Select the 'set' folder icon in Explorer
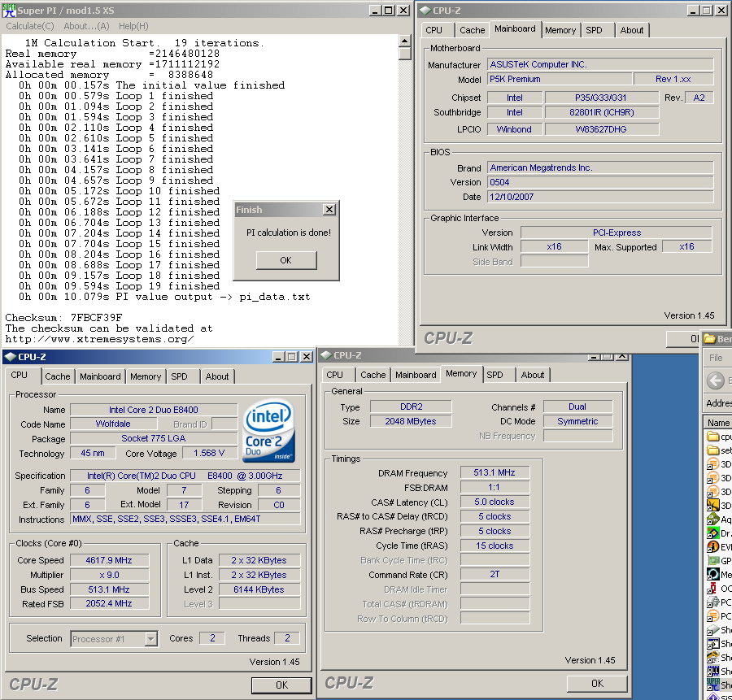732x700 pixels. pos(712,450)
